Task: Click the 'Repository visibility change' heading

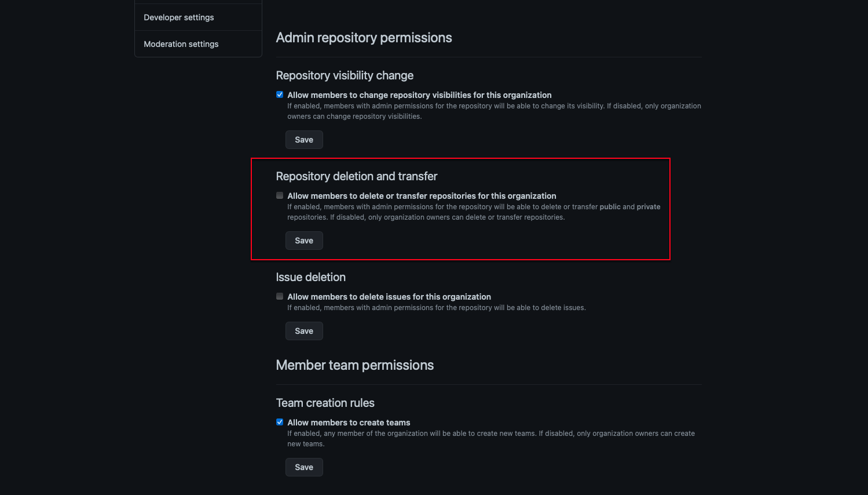Action: (x=345, y=75)
